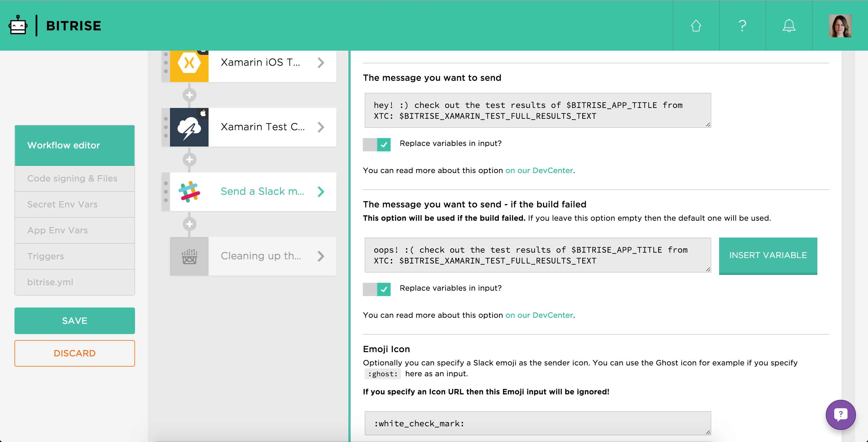Toggle Replace variables for build failed message
Viewport: 868px width, 442px height.
(377, 289)
